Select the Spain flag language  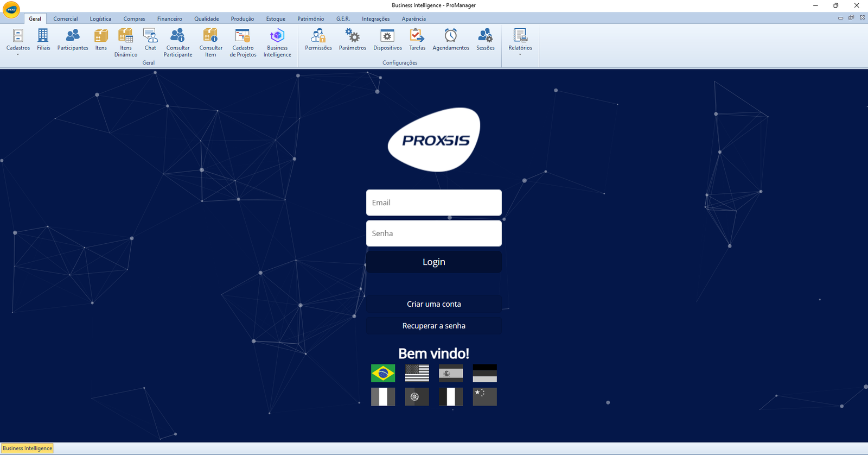451,373
